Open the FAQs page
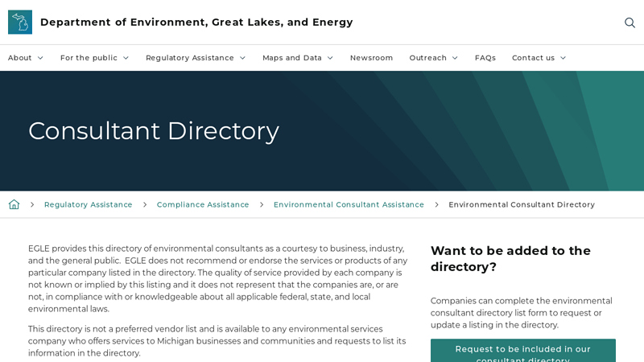Image resolution: width=644 pixels, height=362 pixels. 485,58
